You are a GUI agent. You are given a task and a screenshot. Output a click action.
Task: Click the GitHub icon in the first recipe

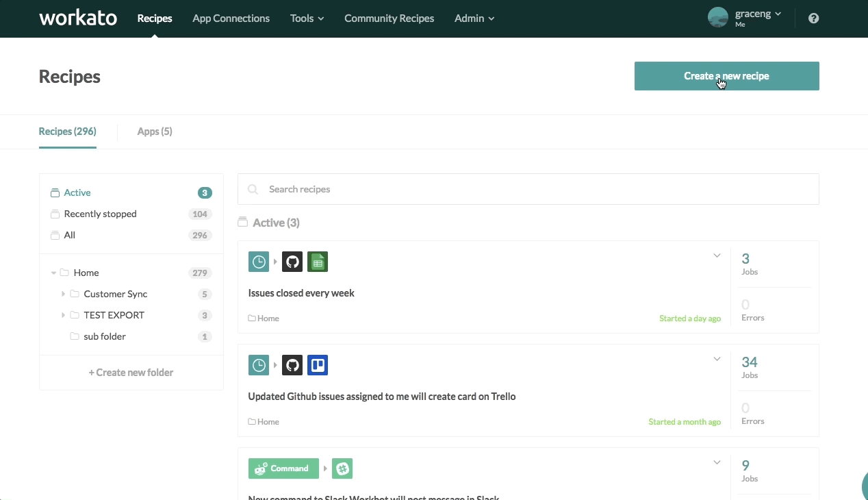pos(292,262)
